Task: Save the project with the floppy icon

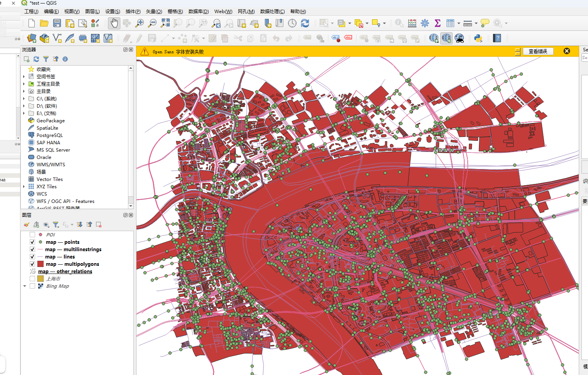Action: (57, 23)
